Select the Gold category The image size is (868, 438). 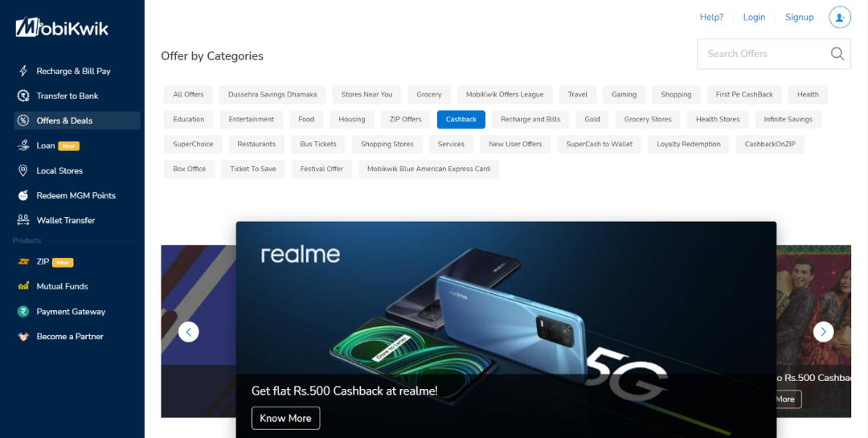[x=592, y=120]
